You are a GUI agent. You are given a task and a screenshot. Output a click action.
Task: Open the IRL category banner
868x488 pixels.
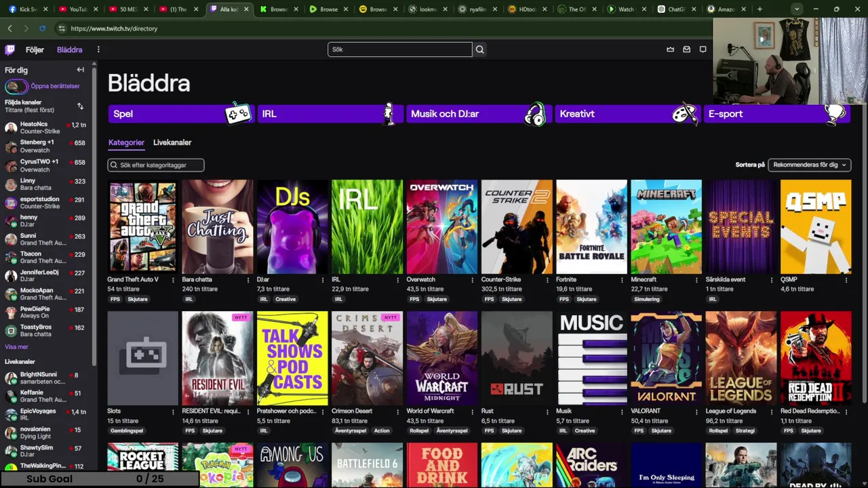click(x=330, y=114)
